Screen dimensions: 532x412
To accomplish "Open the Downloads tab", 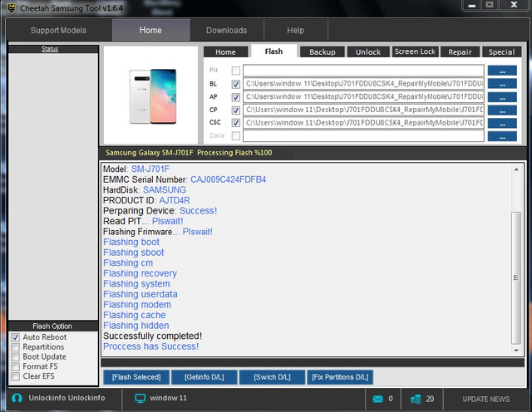I will [x=227, y=30].
